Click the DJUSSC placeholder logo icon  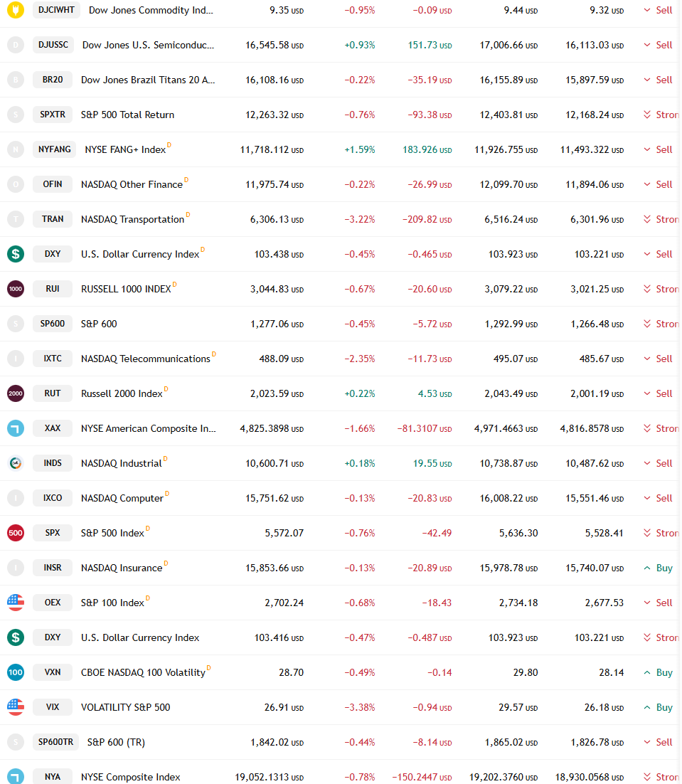click(16, 45)
